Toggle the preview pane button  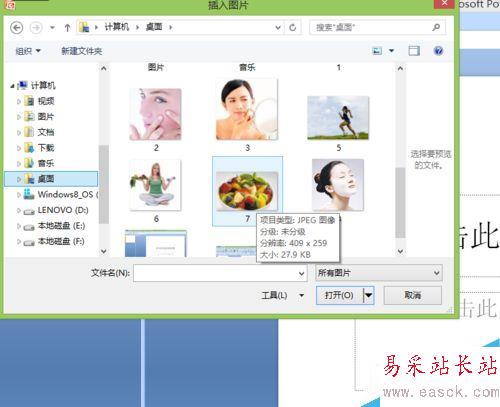pyautogui.click(x=414, y=51)
